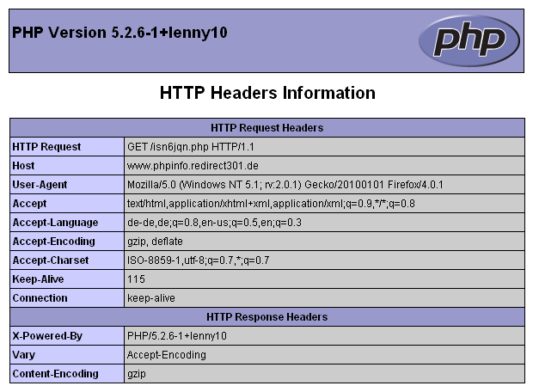This screenshot has width=533, height=392.
Task: Select the keep-alive connection value
Action: point(151,298)
